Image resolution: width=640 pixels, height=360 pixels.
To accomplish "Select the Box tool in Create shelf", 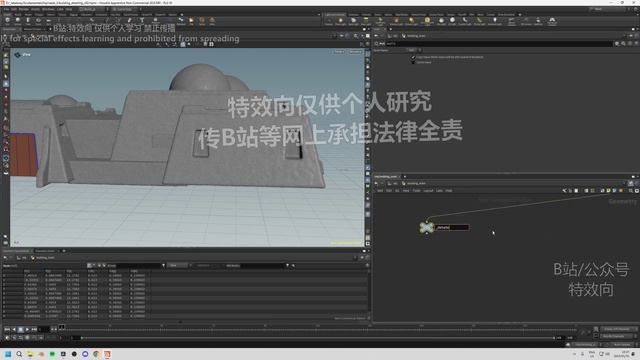I will click(7, 20).
